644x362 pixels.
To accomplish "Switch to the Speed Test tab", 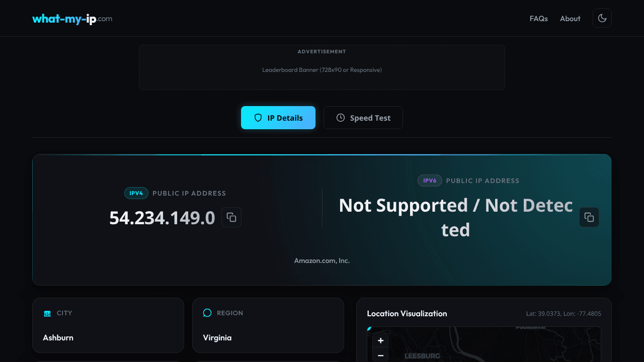I will coord(363,118).
